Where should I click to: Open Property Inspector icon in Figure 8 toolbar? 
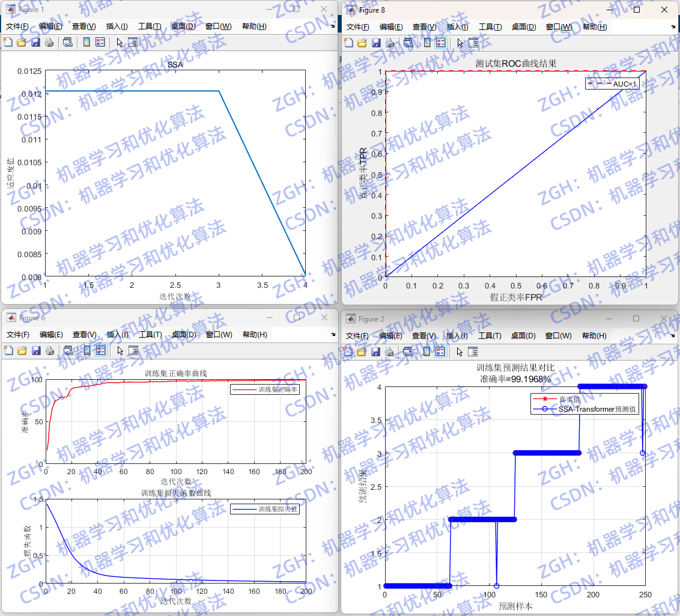(473, 43)
